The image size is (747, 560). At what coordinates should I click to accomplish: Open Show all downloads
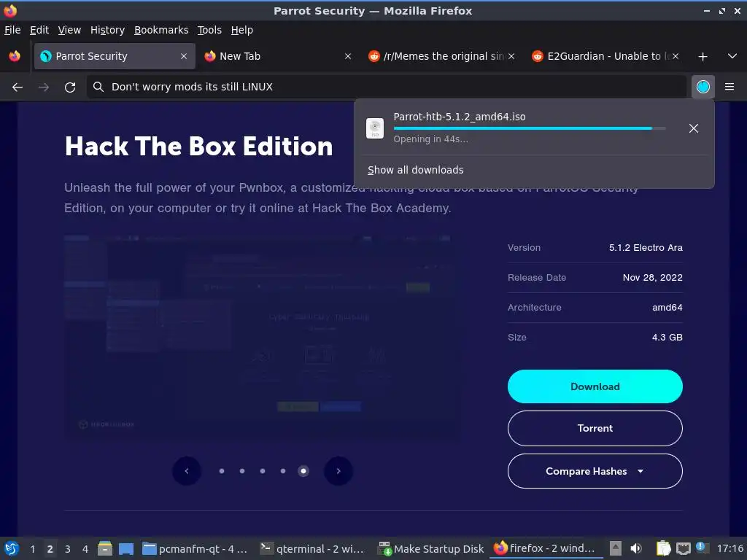coord(415,170)
